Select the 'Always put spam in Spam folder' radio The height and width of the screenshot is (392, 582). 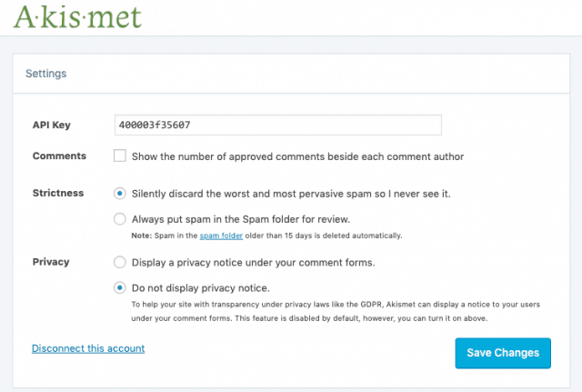point(119,219)
